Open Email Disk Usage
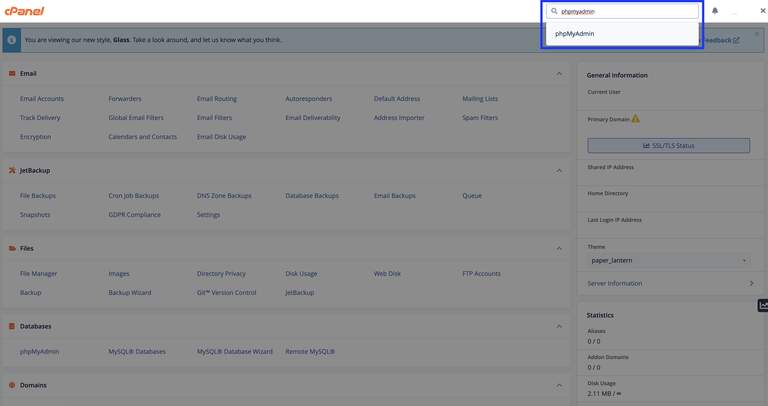 pyautogui.click(x=221, y=137)
